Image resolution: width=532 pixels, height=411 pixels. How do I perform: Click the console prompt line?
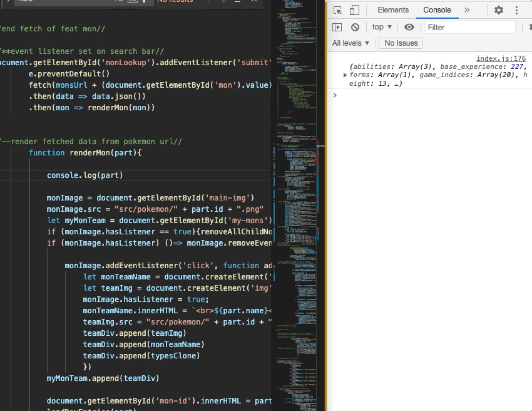(431, 95)
